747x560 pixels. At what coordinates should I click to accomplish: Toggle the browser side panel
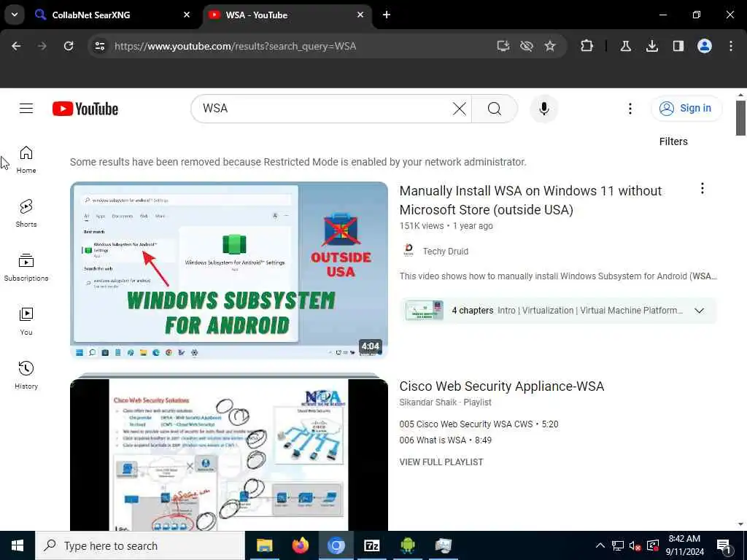coord(678,46)
